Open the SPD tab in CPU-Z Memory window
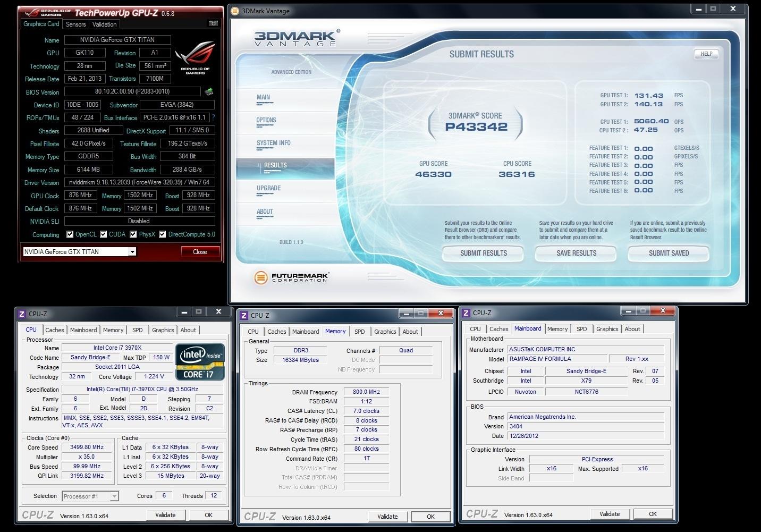This screenshot has height=532, width=761. [360, 332]
